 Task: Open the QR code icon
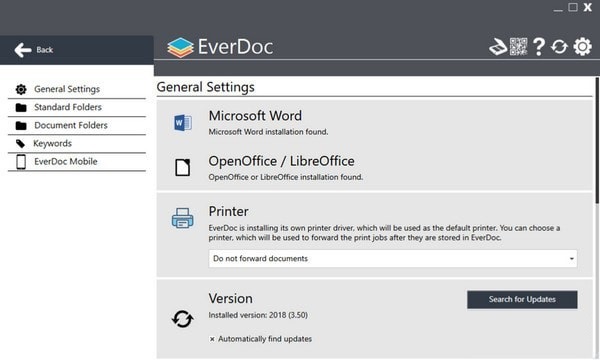518,47
